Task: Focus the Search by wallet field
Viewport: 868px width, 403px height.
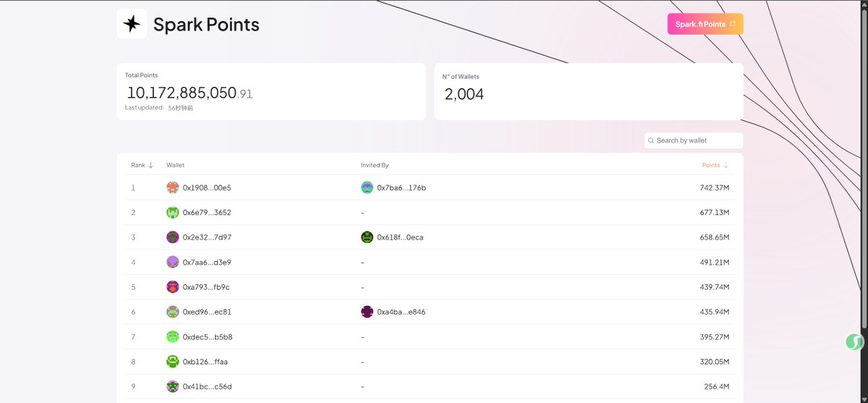Action: click(x=697, y=140)
